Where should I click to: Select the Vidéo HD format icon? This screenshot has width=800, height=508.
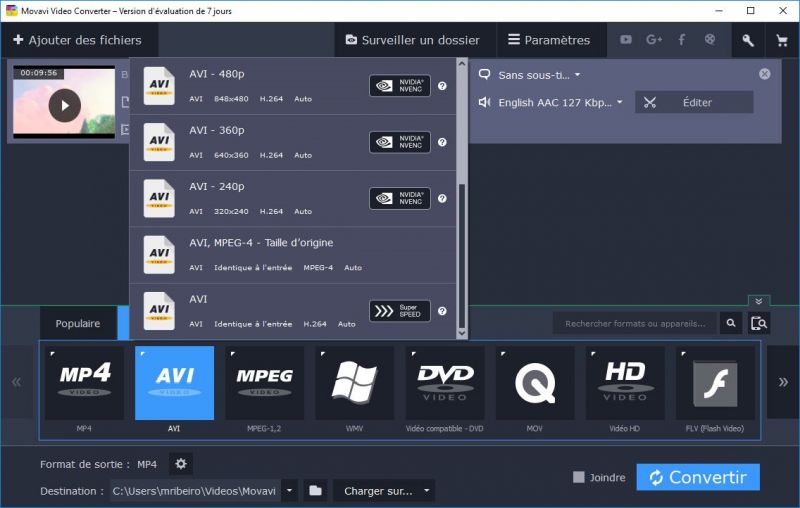(625, 383)
